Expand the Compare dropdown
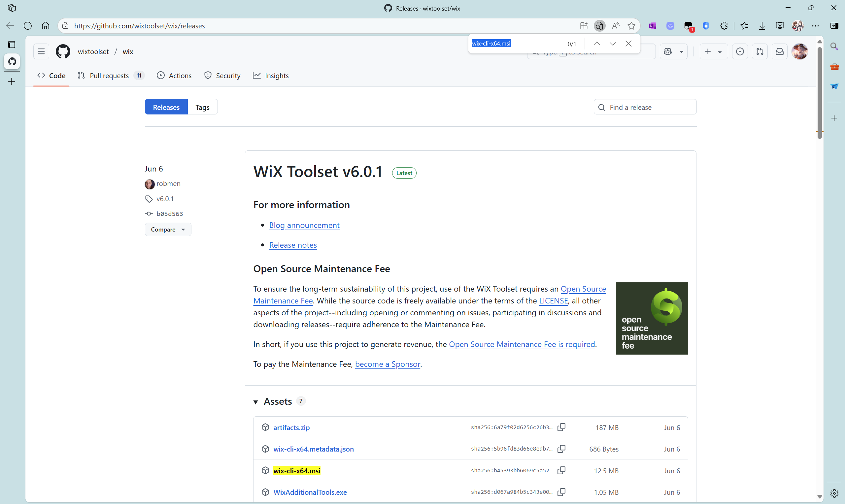This screenshot has width=845, height=504. tap(168, 230)
